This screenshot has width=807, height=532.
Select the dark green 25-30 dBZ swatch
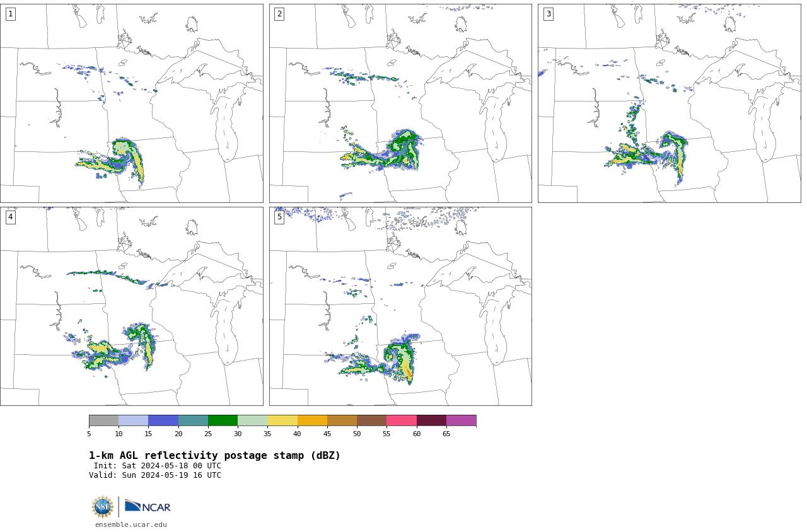[x=223, y=420]
